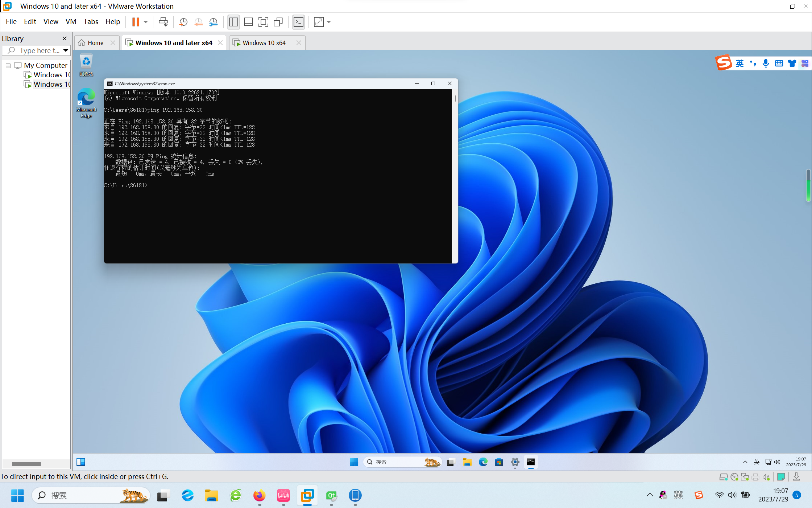Click the Sogou voice input microphone

(x=766, y=64)
